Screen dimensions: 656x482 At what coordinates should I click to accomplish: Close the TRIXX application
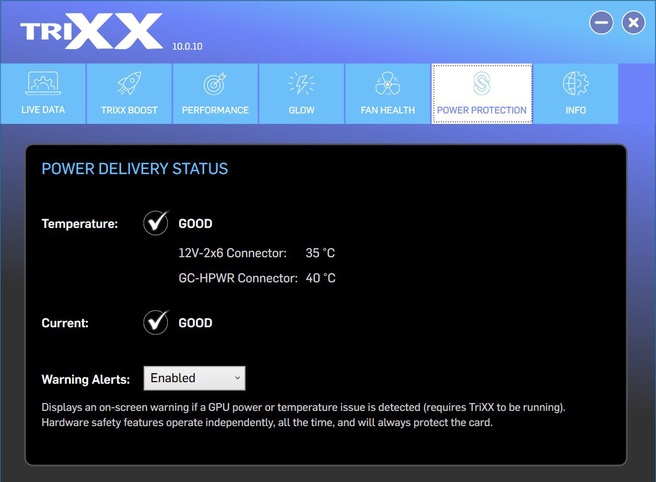(x=633, y=23)
